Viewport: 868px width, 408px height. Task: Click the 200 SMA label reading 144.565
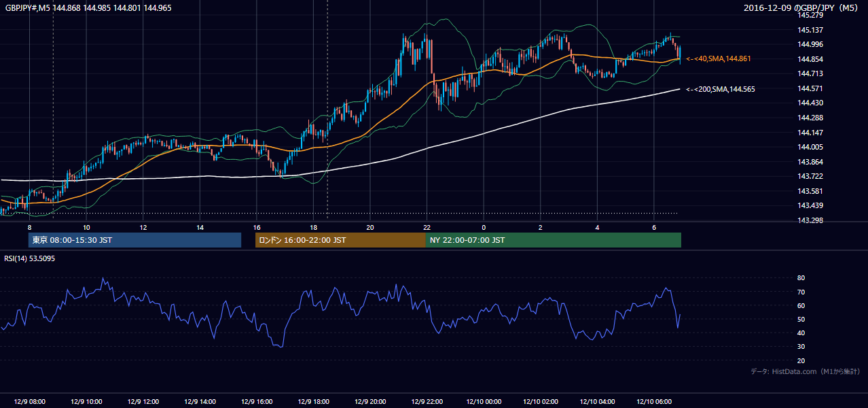(x=720, y=89)
